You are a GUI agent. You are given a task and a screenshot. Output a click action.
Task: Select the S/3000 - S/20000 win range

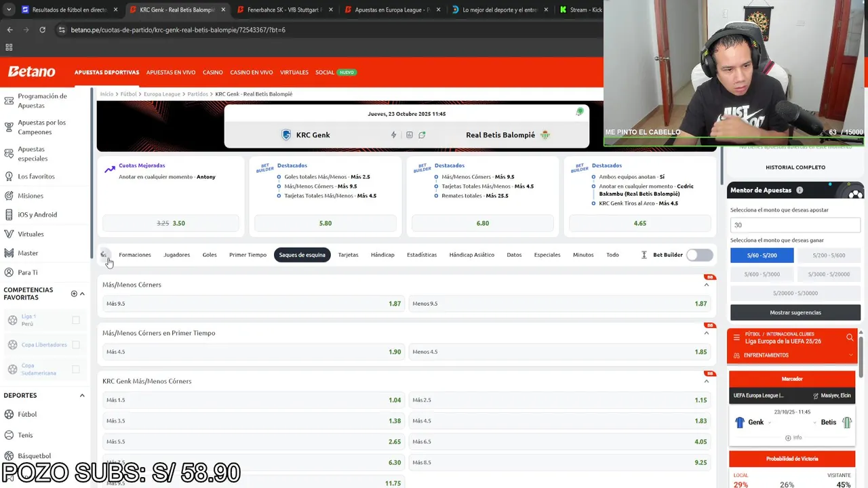829,274
